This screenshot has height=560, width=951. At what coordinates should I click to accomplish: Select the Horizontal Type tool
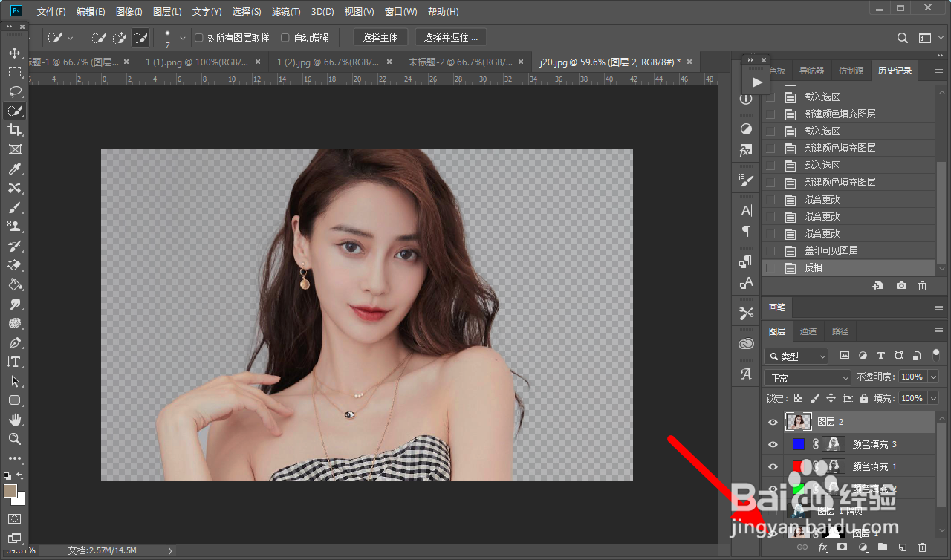pos(14,362)
